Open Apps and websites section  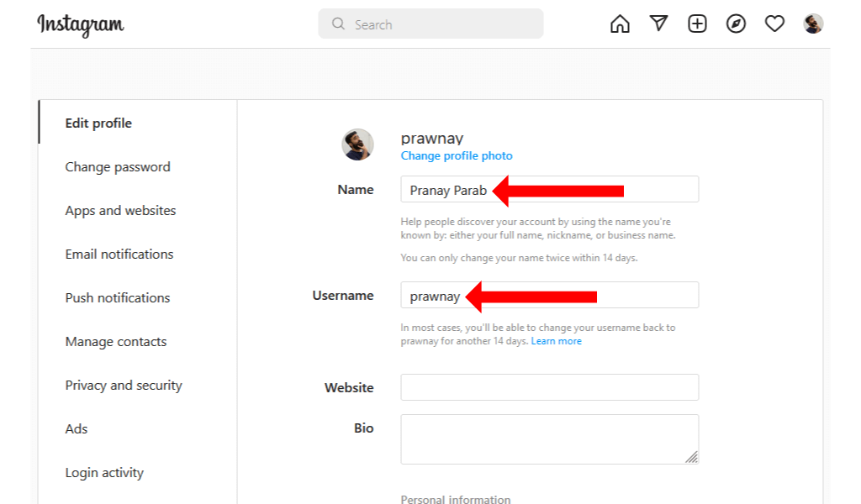tap(120, 211)
